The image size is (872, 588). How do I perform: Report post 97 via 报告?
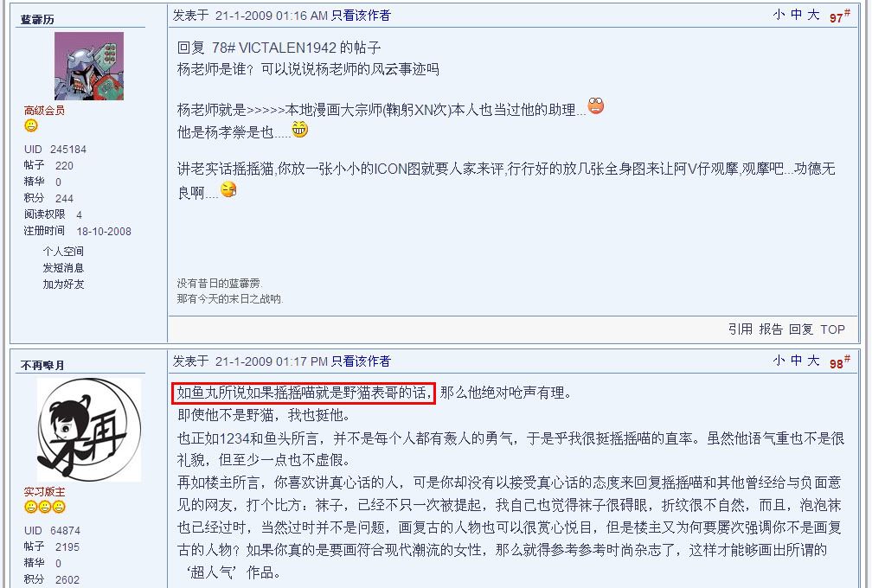point(771,329)
